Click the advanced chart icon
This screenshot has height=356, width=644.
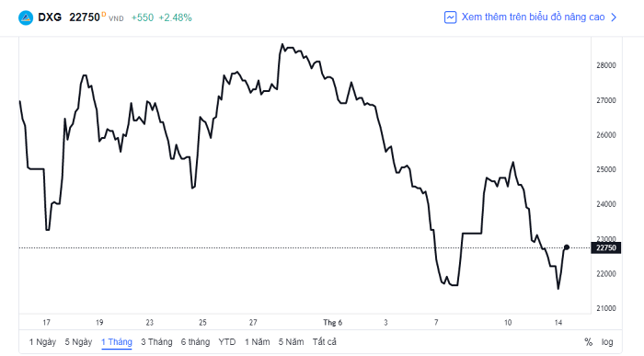coord(450,17)
